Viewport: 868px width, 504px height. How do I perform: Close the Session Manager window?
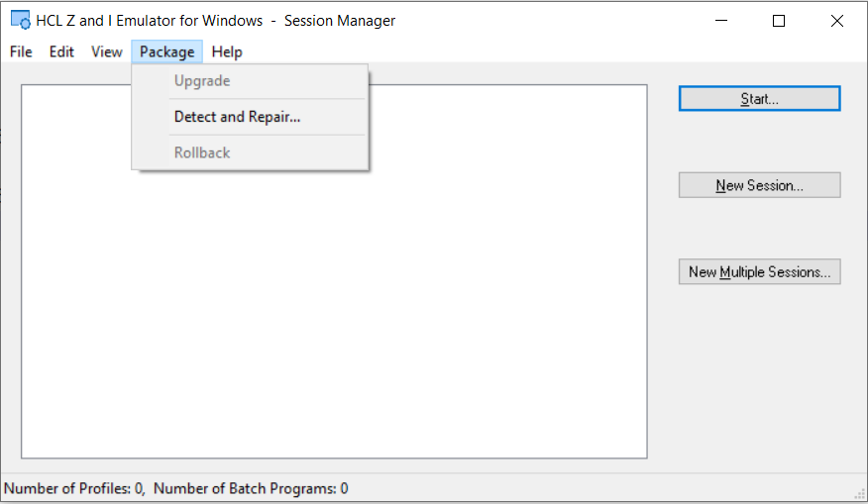[837, 21]
